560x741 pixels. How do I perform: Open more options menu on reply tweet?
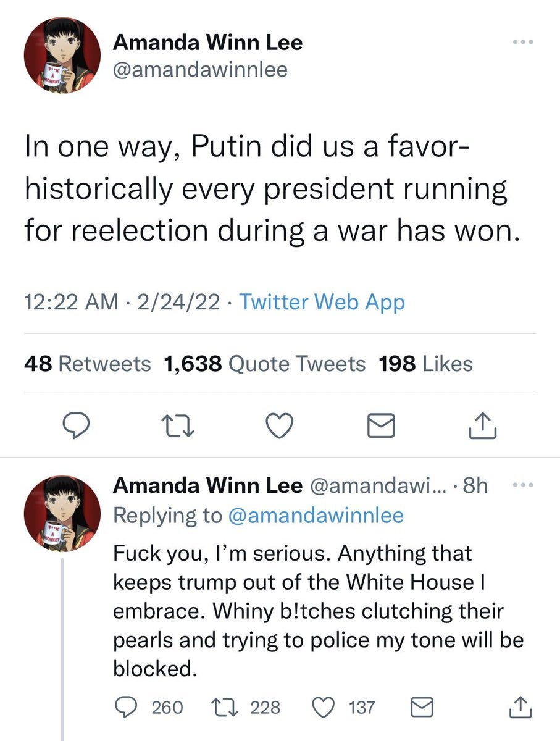[522, 485]
